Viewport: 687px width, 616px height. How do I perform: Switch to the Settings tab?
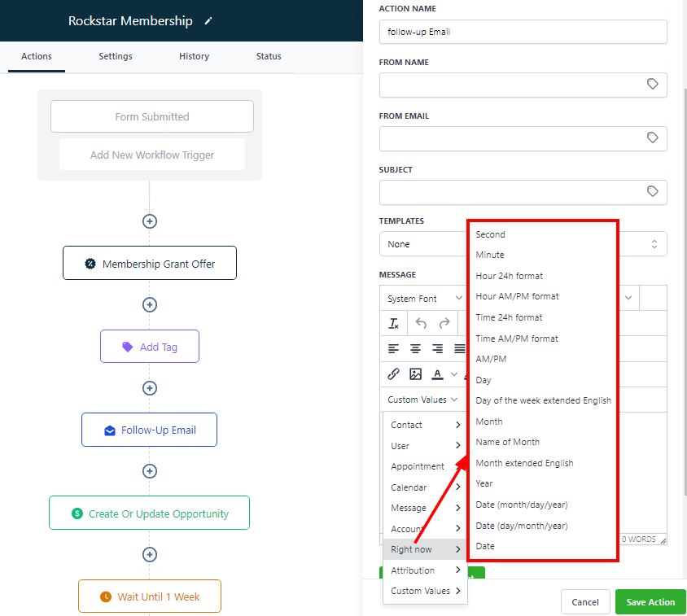(x=116, y=56)
